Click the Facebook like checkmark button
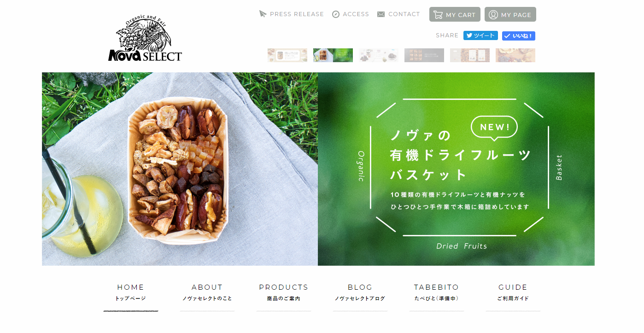This screenshot has width=644, height=333. pos(519,36)
